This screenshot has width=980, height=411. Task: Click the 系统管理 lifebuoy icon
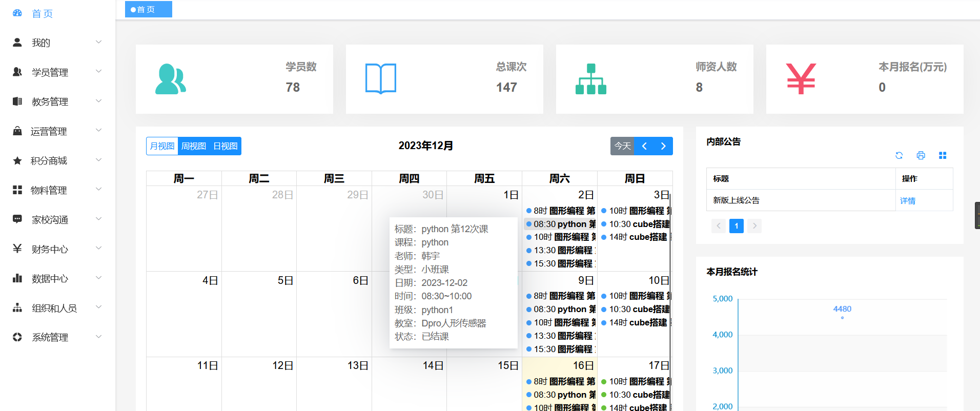[17, 337]
